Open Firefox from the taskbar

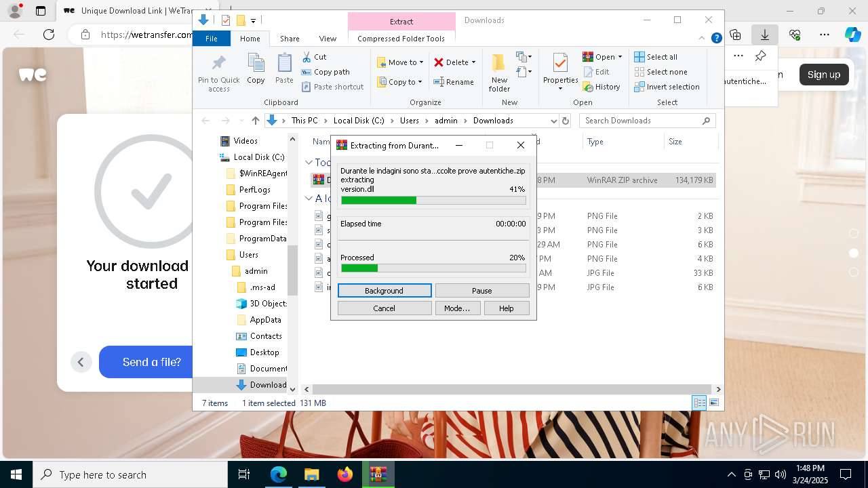345,474
